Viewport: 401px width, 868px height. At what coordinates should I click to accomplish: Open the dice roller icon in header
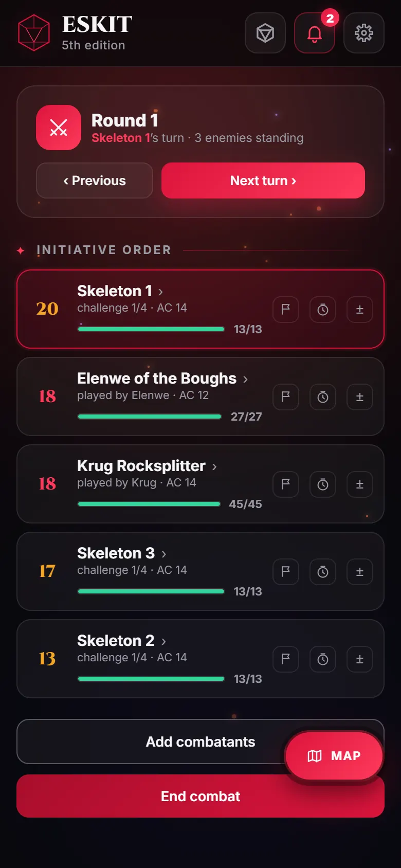(265, 33)
